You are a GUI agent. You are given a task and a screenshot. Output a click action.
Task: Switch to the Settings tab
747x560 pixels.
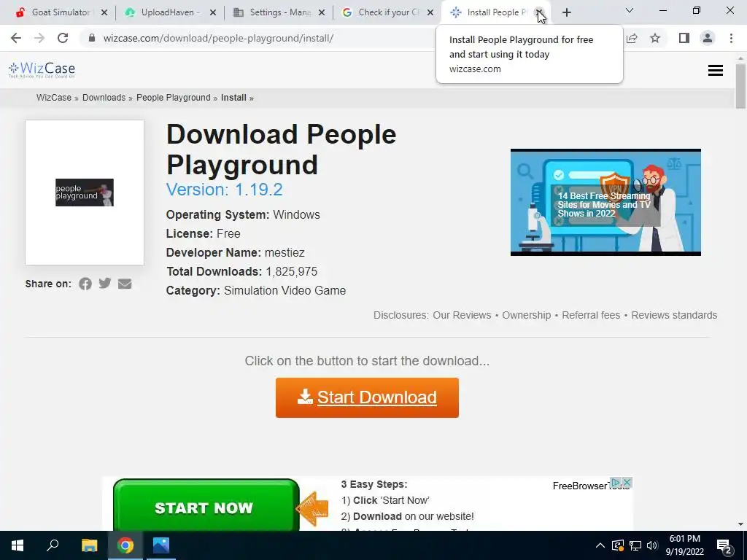point(278,12)
